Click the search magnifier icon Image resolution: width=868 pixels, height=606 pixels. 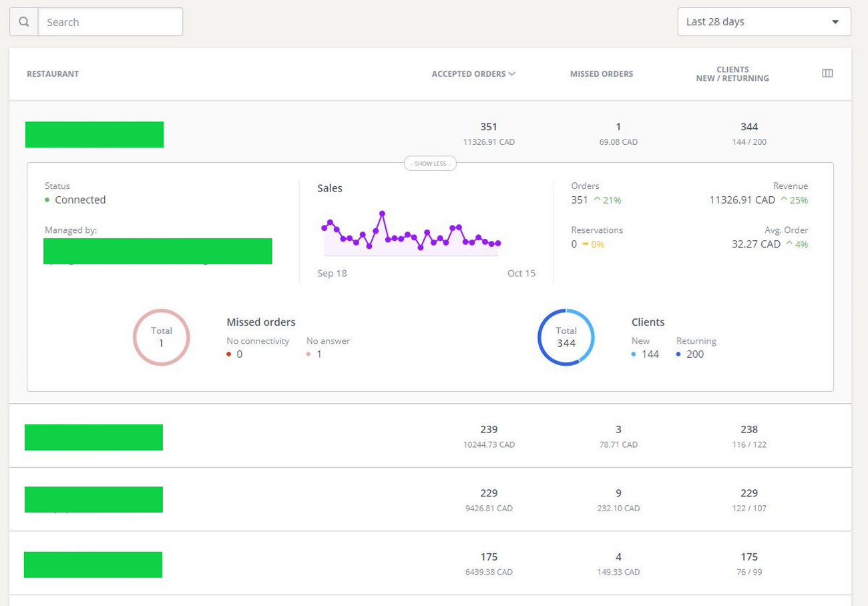click(x=24, y=22)
